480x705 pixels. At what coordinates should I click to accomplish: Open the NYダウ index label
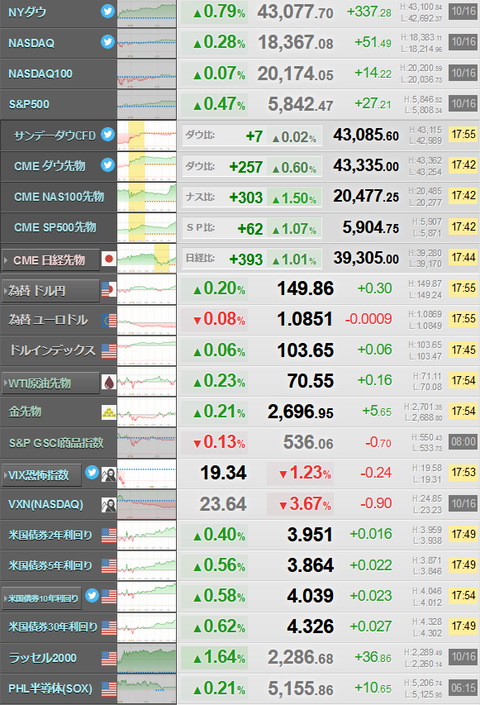(x=27, y=12)
